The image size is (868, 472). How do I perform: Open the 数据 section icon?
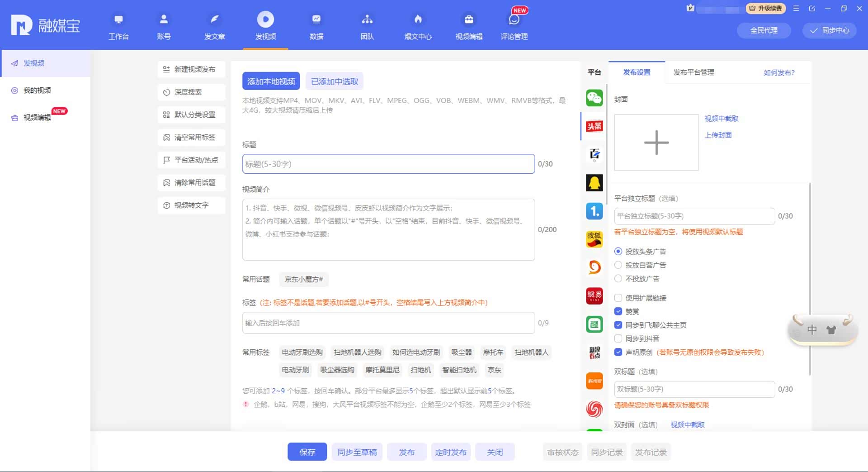coord(316,19)
